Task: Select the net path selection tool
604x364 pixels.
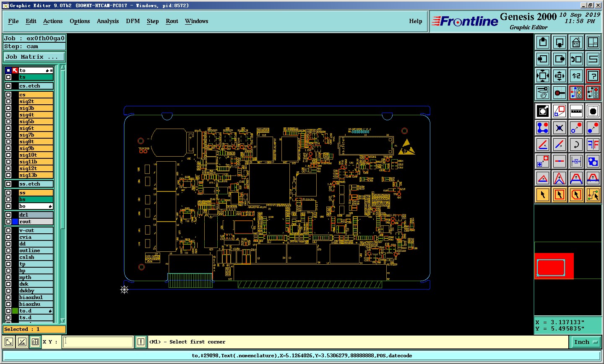Action: point(593,195)
